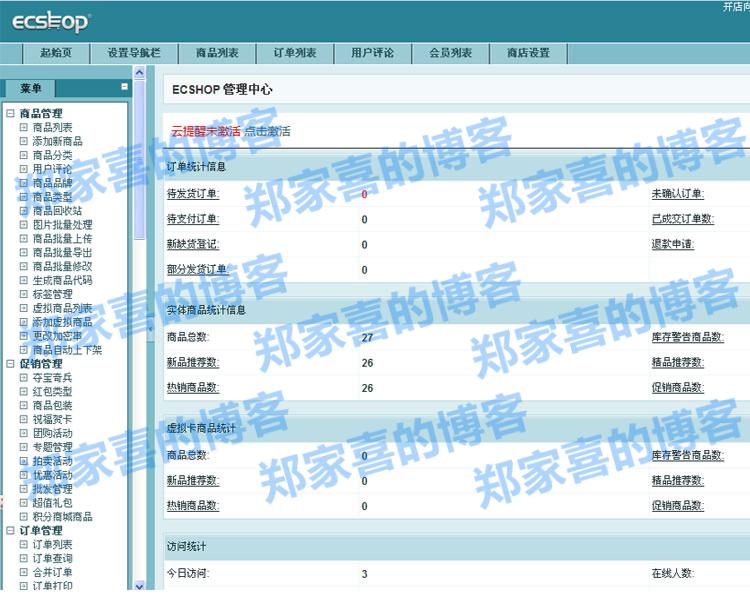Open 合并订单 in the sidebar tree
The height and width of the screenshot is (606, 750).
[53, 572]
